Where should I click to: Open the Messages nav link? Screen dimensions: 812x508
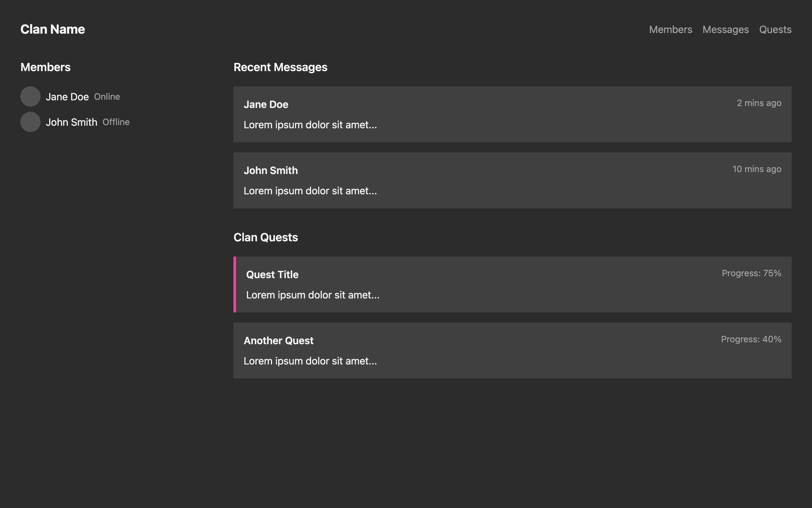725,30
